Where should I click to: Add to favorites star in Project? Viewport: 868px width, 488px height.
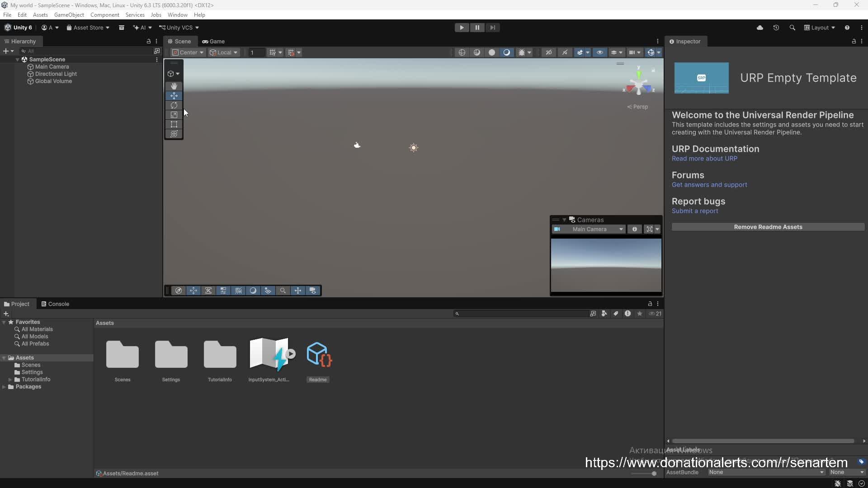(639, 314)
